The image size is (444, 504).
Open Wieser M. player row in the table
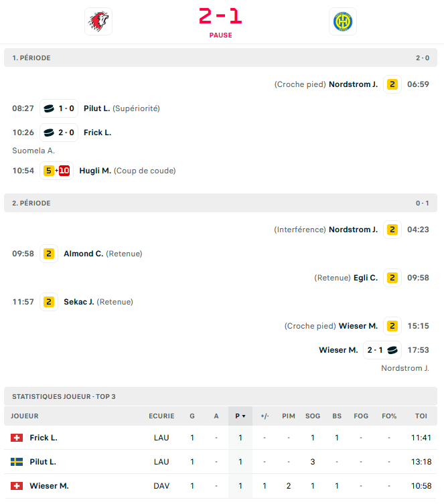coord(49,486)
